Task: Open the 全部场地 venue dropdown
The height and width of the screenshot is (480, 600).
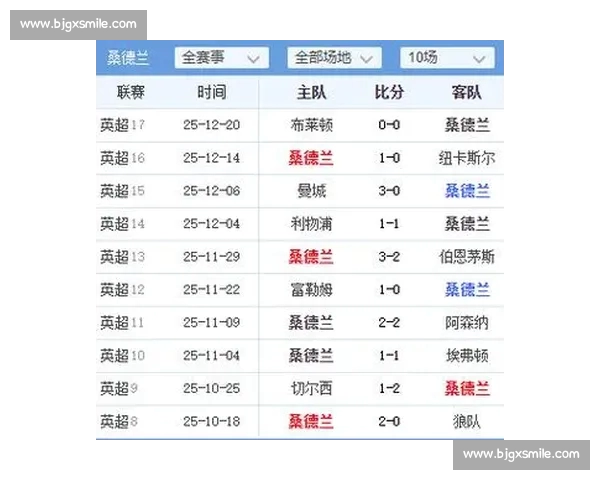Action: point(334,58)
